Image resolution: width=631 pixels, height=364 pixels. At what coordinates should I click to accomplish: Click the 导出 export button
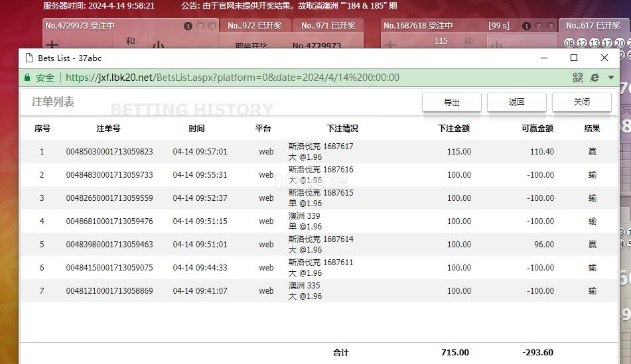point(451,102)
